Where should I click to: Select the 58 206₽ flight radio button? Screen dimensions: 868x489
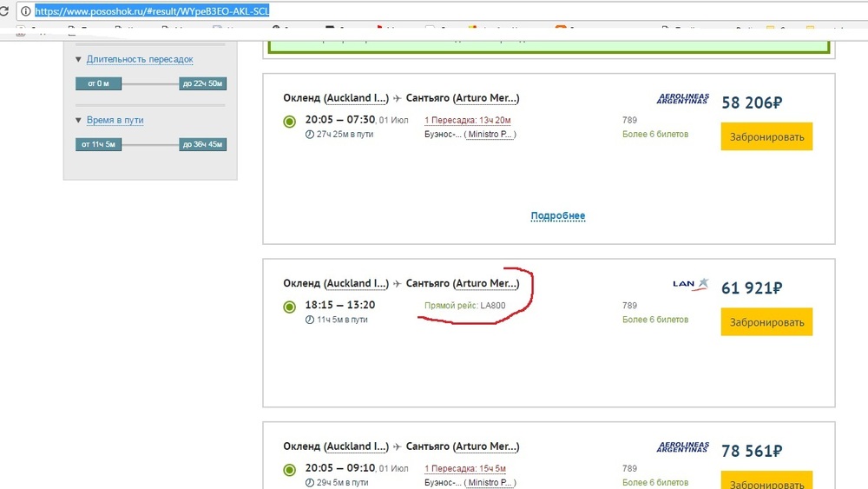tap(290, 122)
